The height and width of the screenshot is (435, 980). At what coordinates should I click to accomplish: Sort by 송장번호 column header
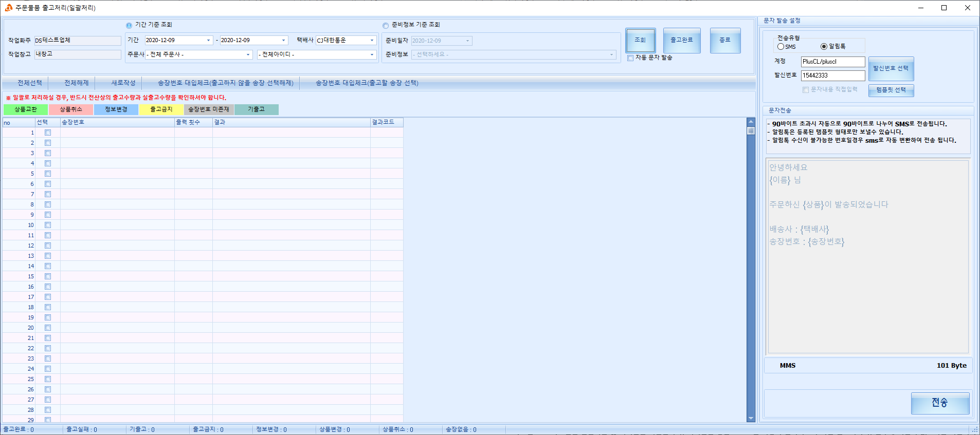pos(117,122)
